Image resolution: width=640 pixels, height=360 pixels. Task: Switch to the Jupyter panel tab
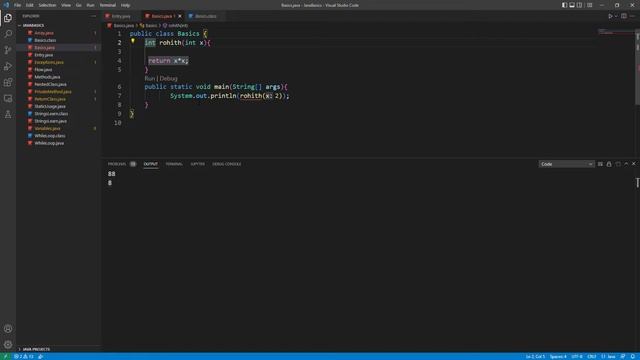(x=198, y=164)
